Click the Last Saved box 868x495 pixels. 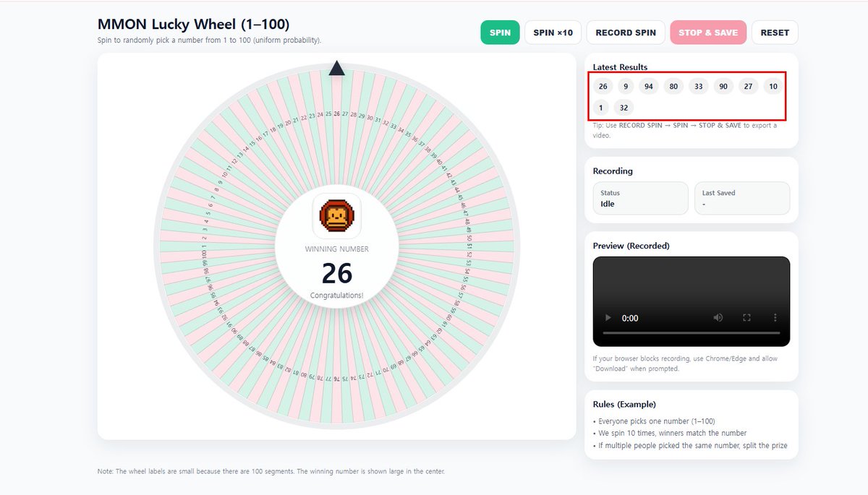click(x=742, y=198)
